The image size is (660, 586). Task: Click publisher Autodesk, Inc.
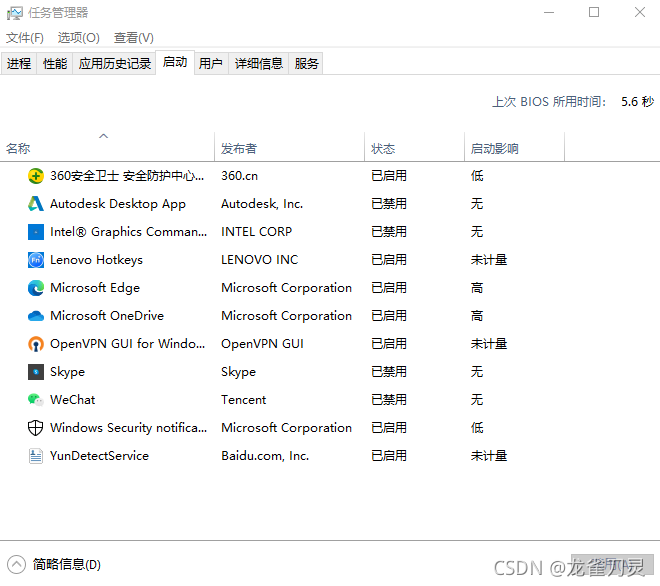[x=262, y=204]
